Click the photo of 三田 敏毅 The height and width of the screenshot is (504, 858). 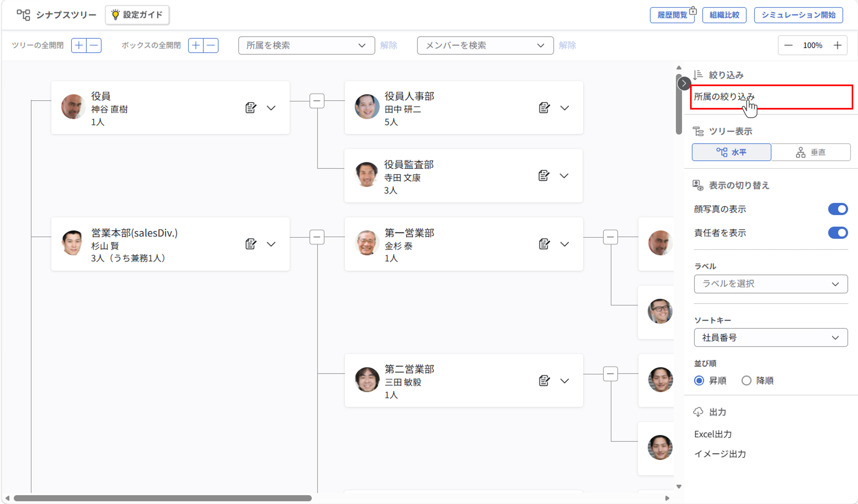[367, 380]
